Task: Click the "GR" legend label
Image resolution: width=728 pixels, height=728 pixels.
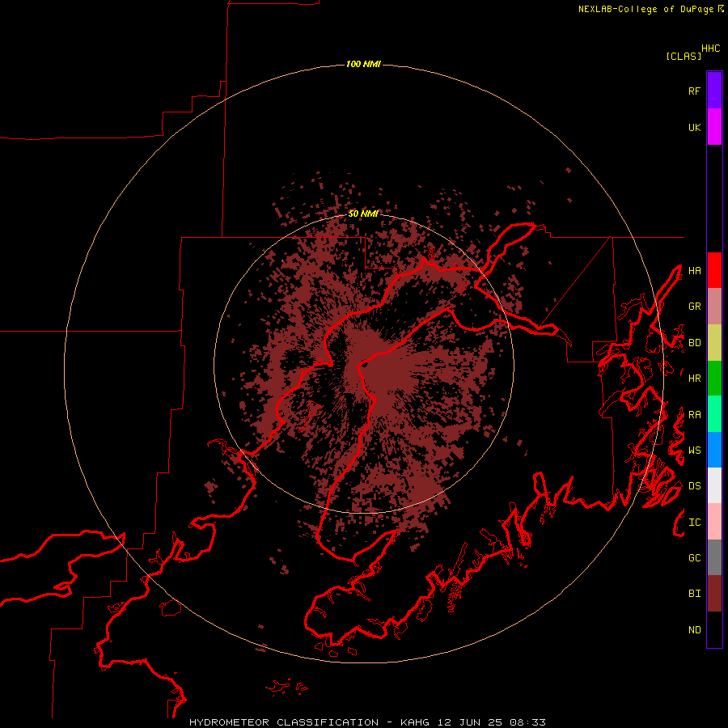Action: pyautogui.click(x=694, y=306)
